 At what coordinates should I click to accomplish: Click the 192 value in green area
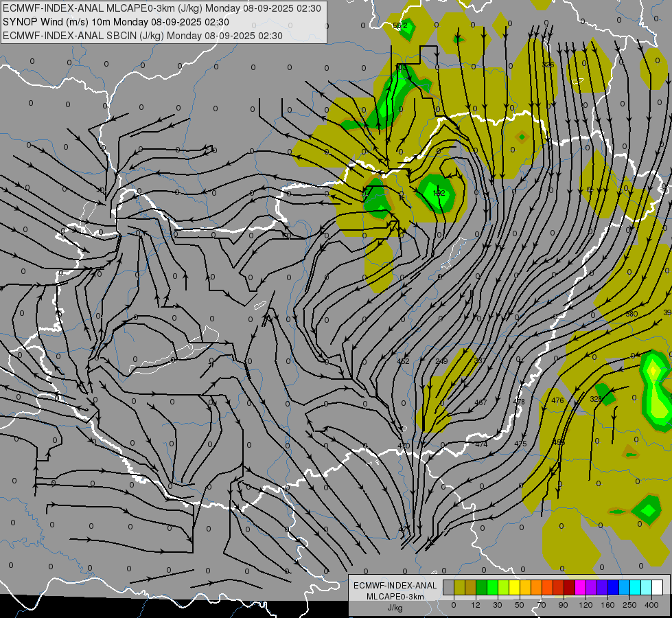(x=439, y=193)
